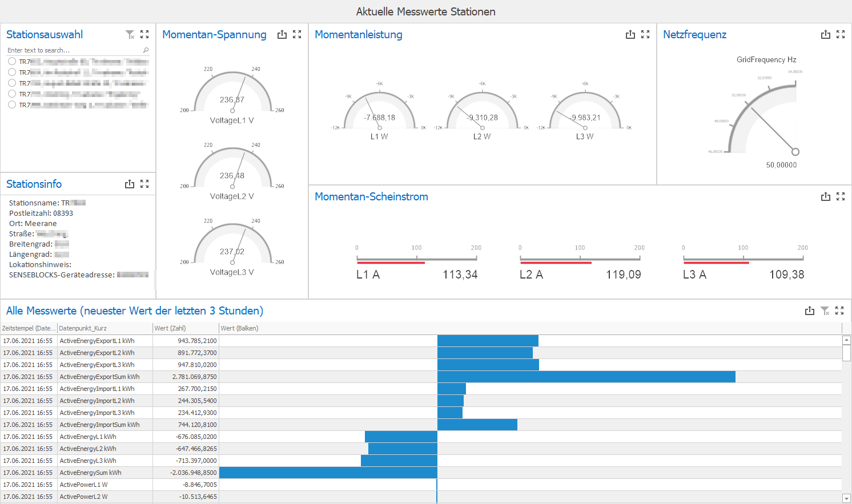Screen dimensions: 852x504
Task: Select the ActiveEnergyL1 kWh row
Action: [421, 437]
